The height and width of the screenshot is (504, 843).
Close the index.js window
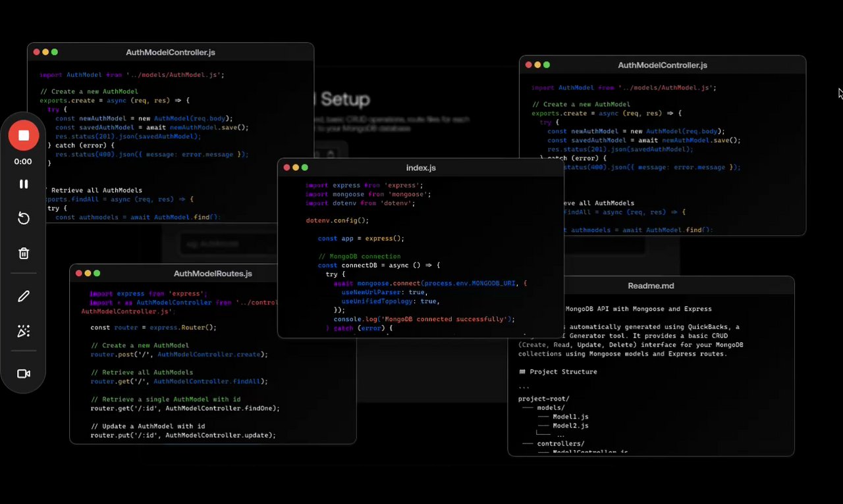point(287,168)
